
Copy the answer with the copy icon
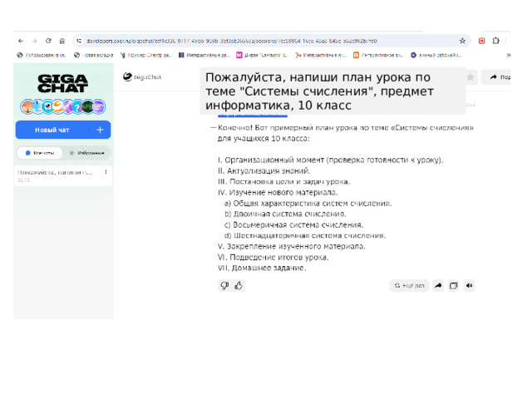click(454, 286)
